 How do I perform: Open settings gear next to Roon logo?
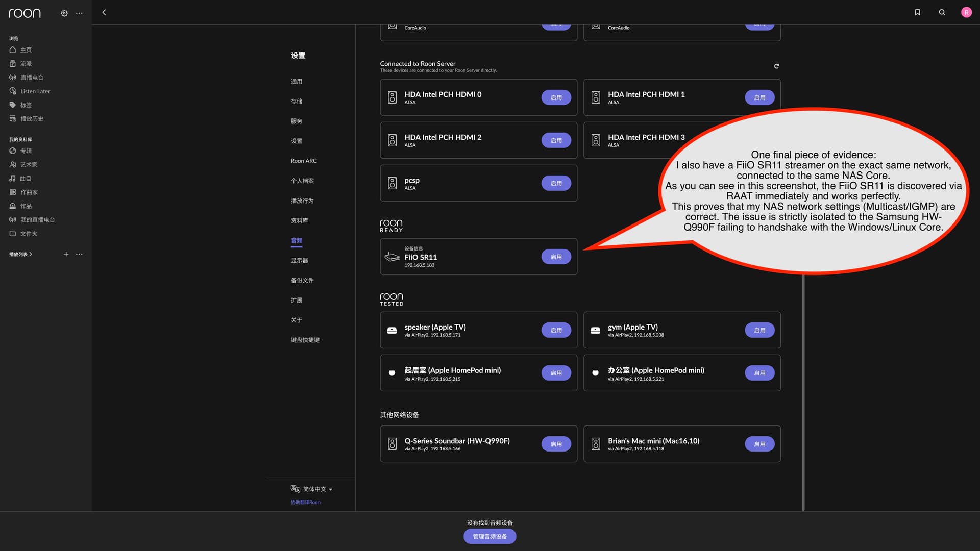tap(64, 13)
